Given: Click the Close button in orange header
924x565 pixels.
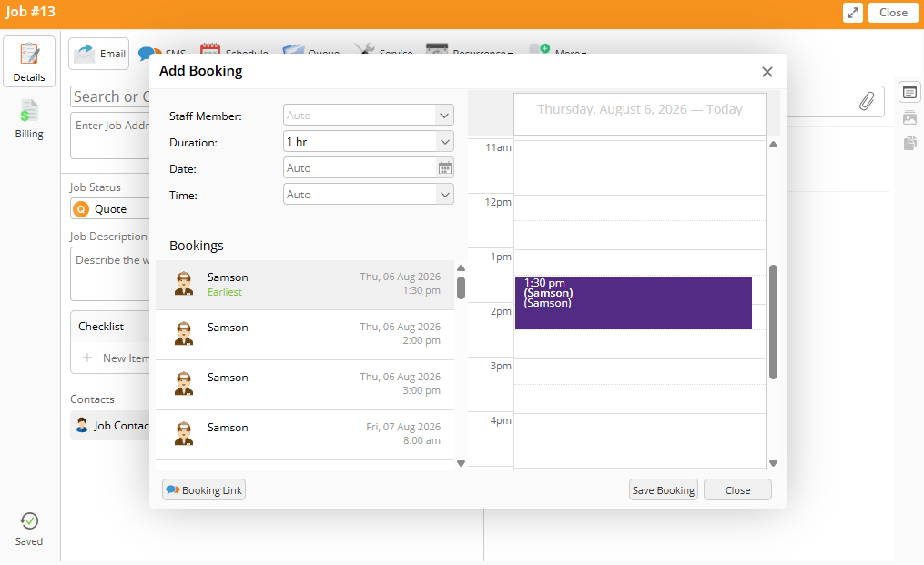Looking at the screenshot, I should point(893,13).
